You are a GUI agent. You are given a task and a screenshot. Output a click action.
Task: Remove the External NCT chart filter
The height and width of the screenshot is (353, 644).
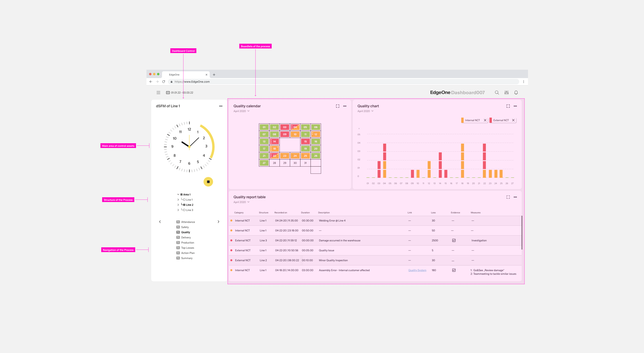[x=513, y=120]
